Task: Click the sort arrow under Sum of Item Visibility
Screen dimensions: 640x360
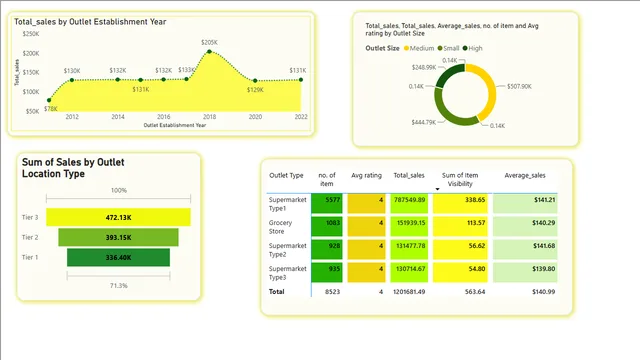Action: [437, 189]
